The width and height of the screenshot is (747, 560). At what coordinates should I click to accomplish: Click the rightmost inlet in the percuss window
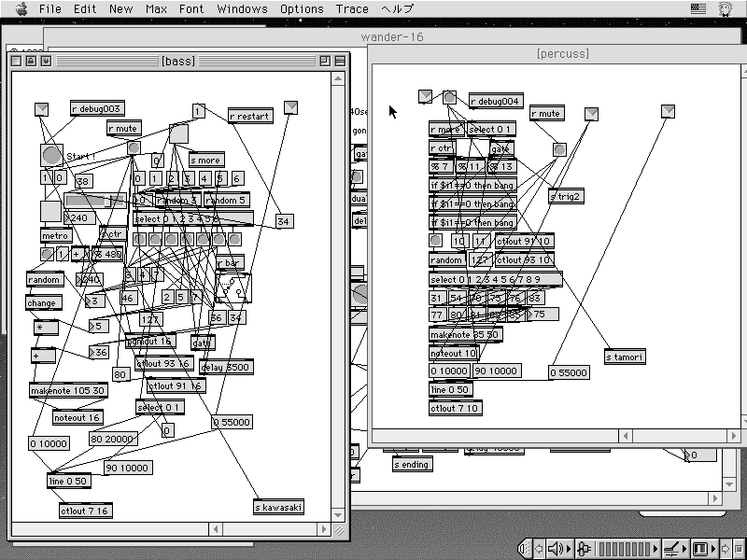pyautogui.click(x=668, y=111)
